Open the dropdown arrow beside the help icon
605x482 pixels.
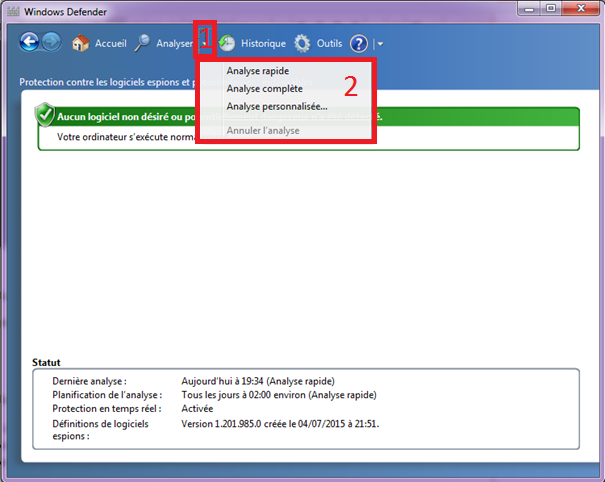380,44
